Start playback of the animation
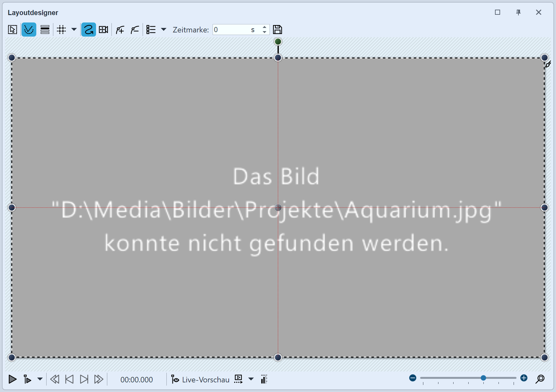The height and width of the screenshot is (392, 556). coord(13,379)
